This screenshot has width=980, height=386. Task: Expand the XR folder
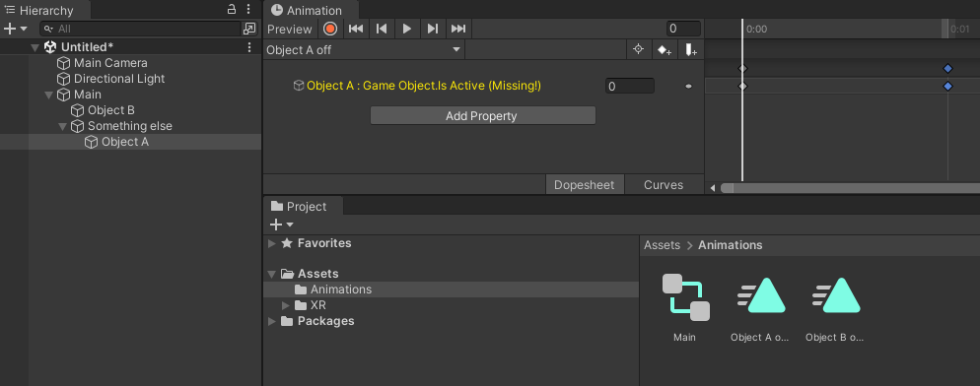click(x=286, y=305)
